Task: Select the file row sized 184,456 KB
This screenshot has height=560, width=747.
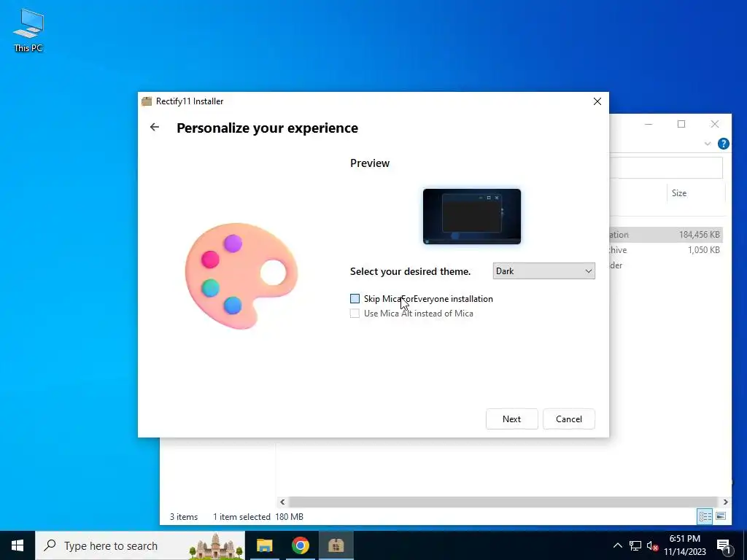Action: pyautogui.click(x=666, y=235)
